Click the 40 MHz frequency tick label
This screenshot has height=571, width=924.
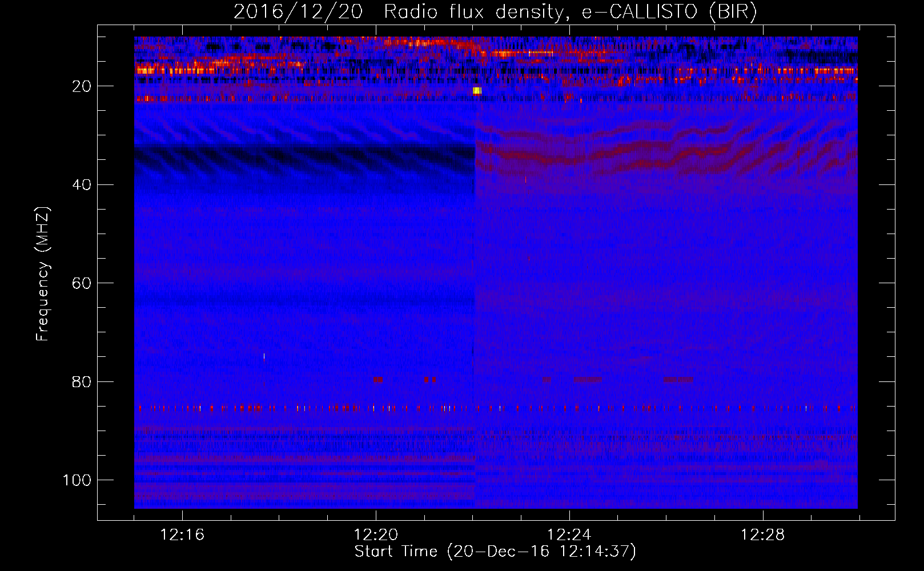click(x=82, y=185)
